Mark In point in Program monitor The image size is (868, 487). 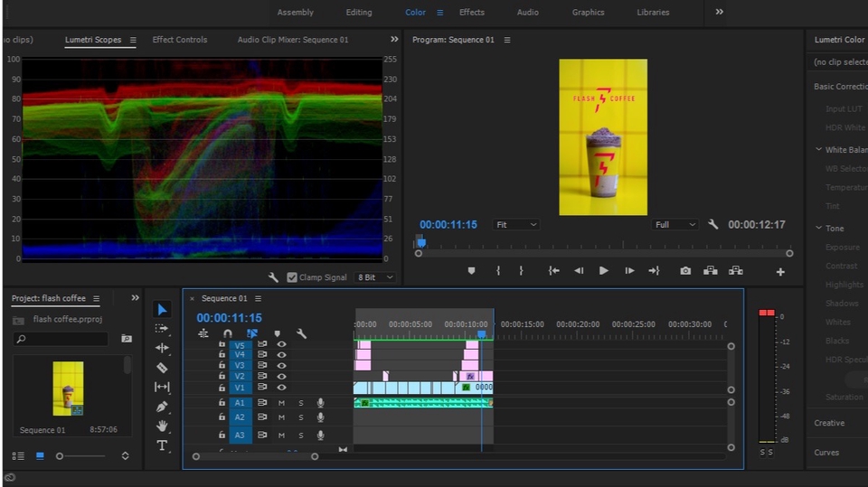coord(498,271)
